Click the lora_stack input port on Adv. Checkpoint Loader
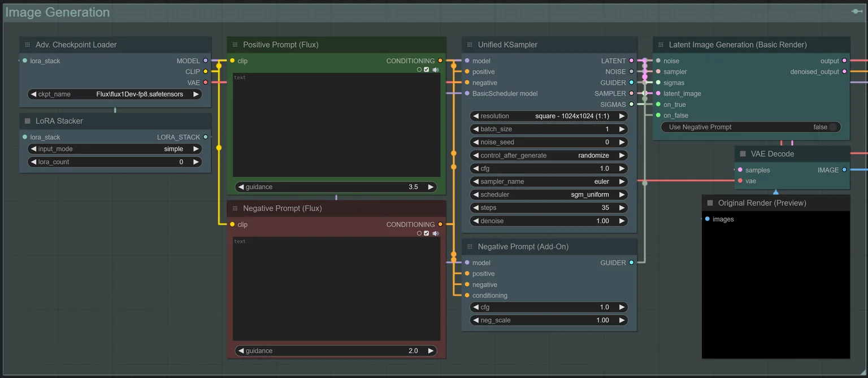The image size is (868, 378). click(x=24, y=60)
